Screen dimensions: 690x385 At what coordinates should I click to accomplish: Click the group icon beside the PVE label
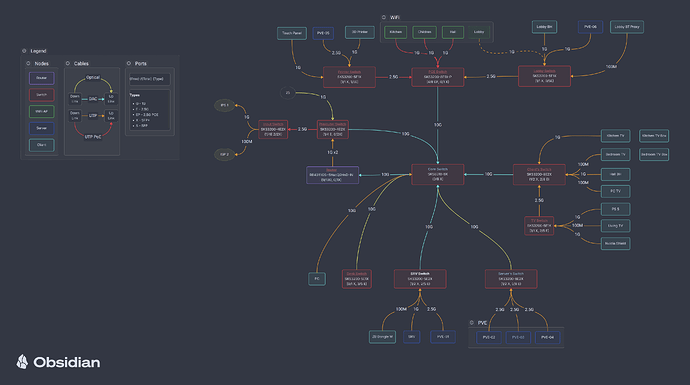point(472,323)
